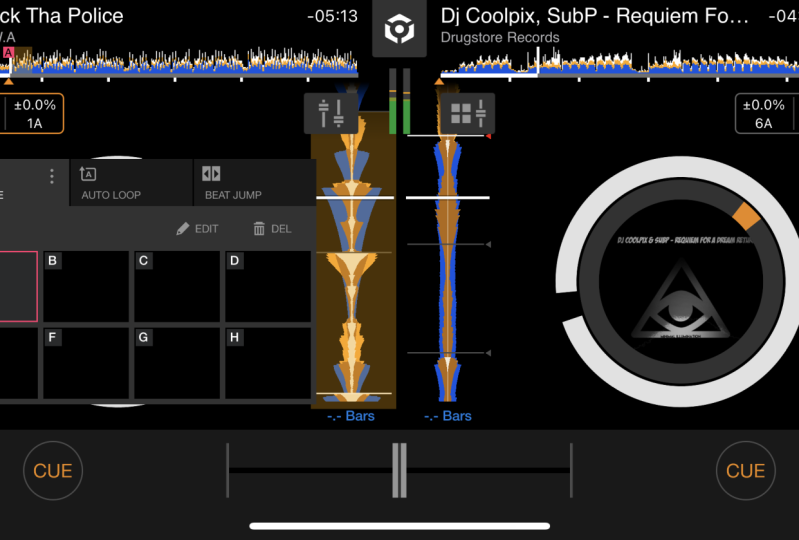Tap the right deck jog wheel artwork
The width and height of the screenshot is (799, 540).
(681, 282)
